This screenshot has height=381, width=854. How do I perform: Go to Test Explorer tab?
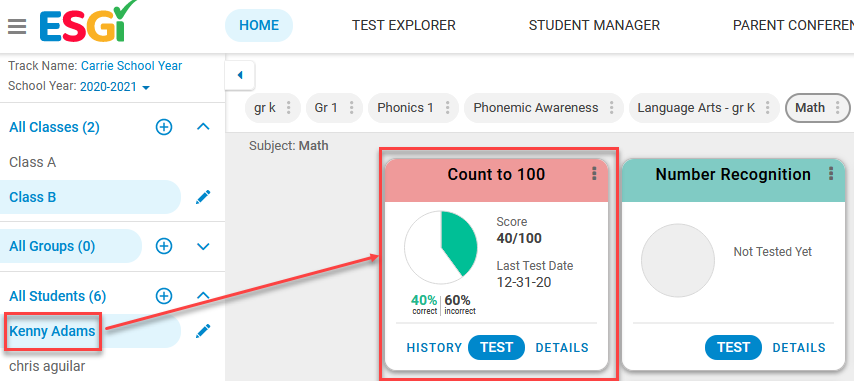click(404, 26)
